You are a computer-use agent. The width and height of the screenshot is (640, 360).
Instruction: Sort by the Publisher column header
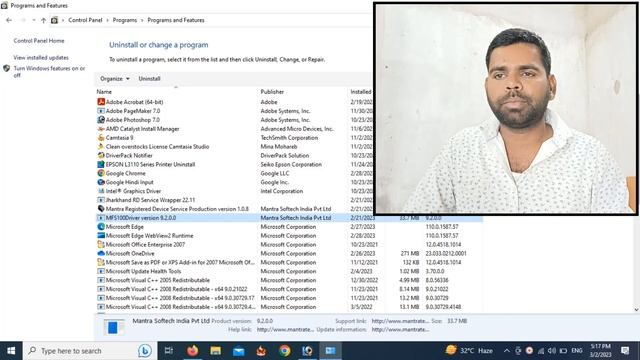[x=272, y=92]
